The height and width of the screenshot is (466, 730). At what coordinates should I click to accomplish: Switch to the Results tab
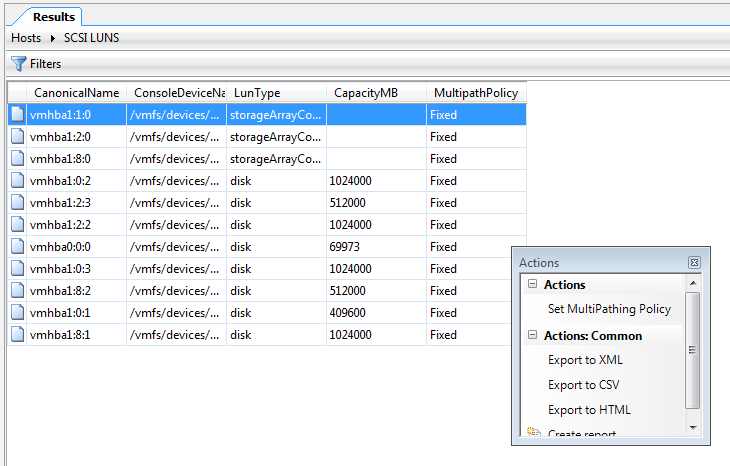tap(54, 17)
